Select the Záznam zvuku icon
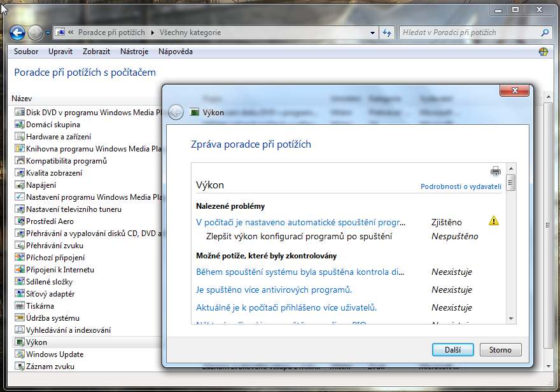560x392 pixels. [x=20, y=367]
